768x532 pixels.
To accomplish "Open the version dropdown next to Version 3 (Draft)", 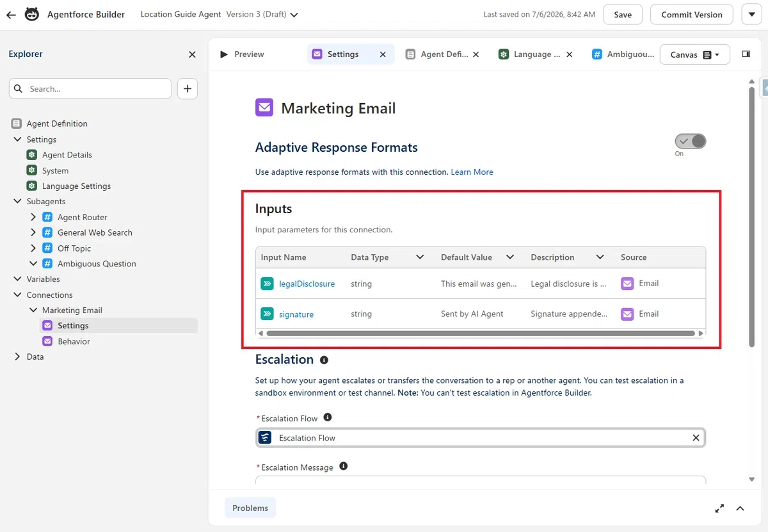I will 294,15.
